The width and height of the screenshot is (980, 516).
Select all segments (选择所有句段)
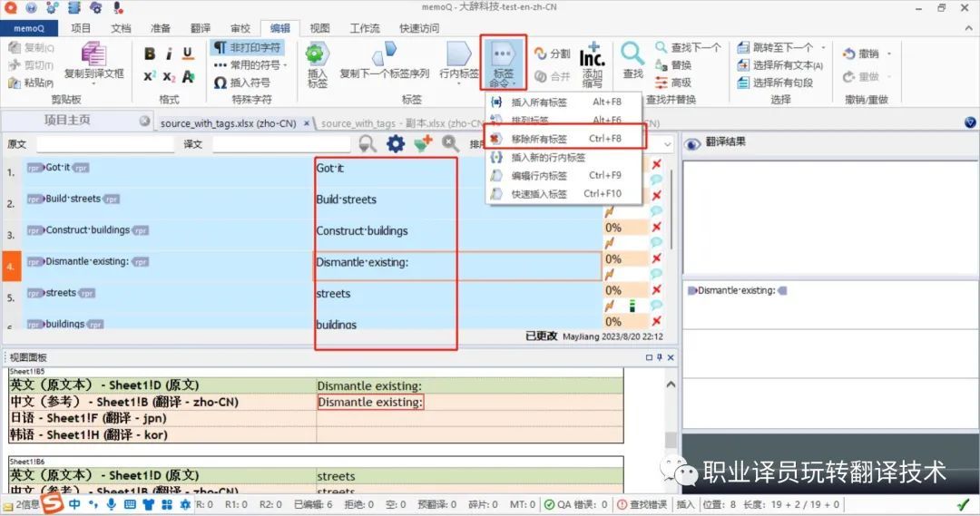tap(776, 83)
